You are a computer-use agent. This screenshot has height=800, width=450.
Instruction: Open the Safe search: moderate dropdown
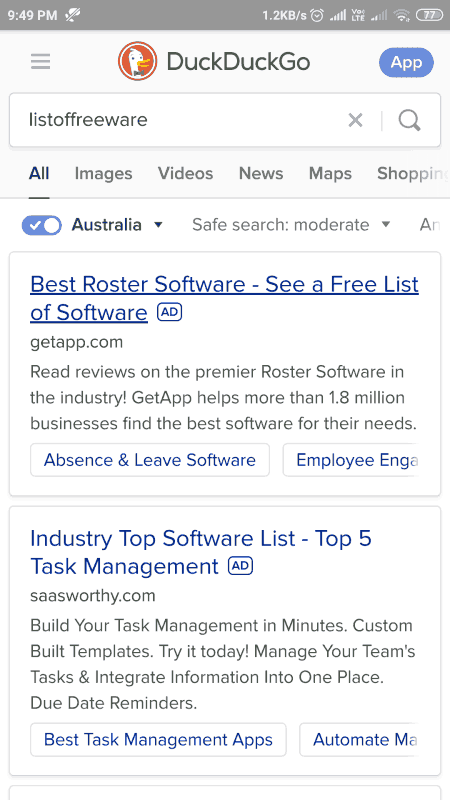pos(291,224)
